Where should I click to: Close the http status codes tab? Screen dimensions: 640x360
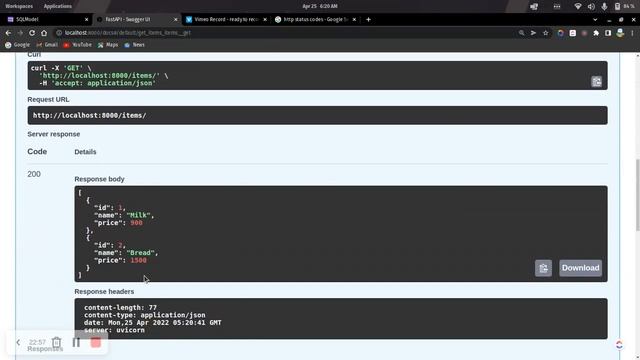pyautogui.click(x=354, y=19)
